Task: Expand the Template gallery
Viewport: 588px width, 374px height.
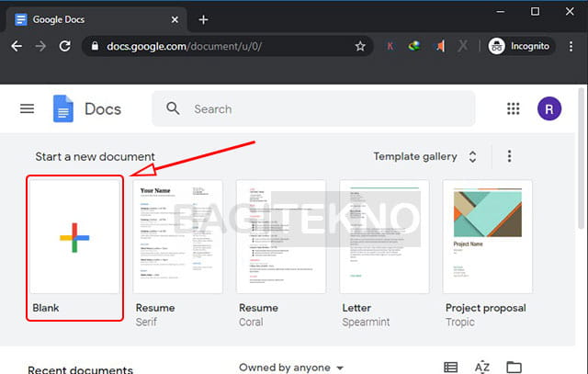Action: point(425,156)
